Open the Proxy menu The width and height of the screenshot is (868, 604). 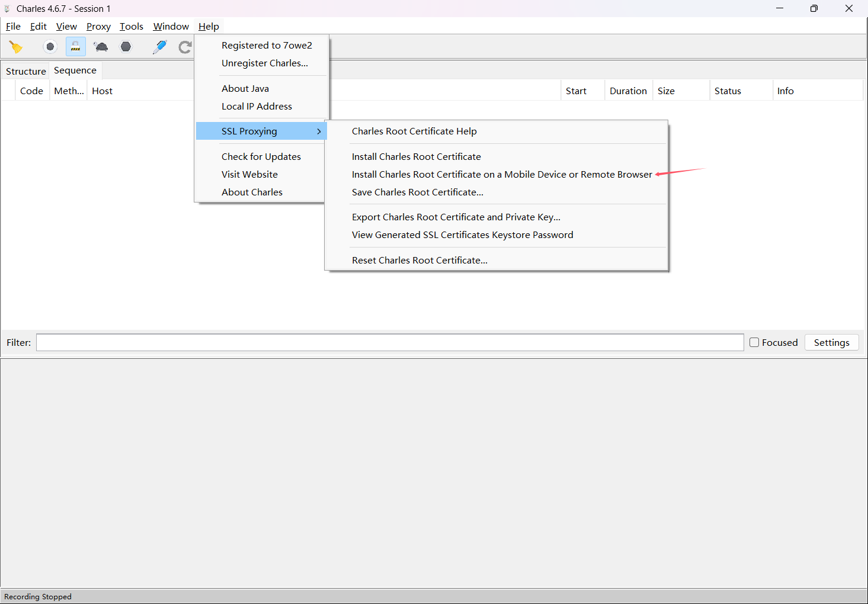(98, 27)
